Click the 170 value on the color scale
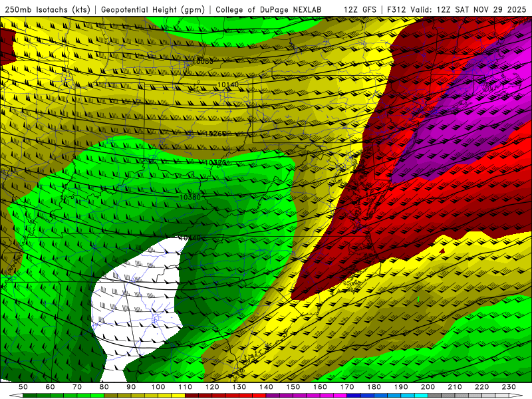Screen dimensions: 532x399 pos(347,387)
